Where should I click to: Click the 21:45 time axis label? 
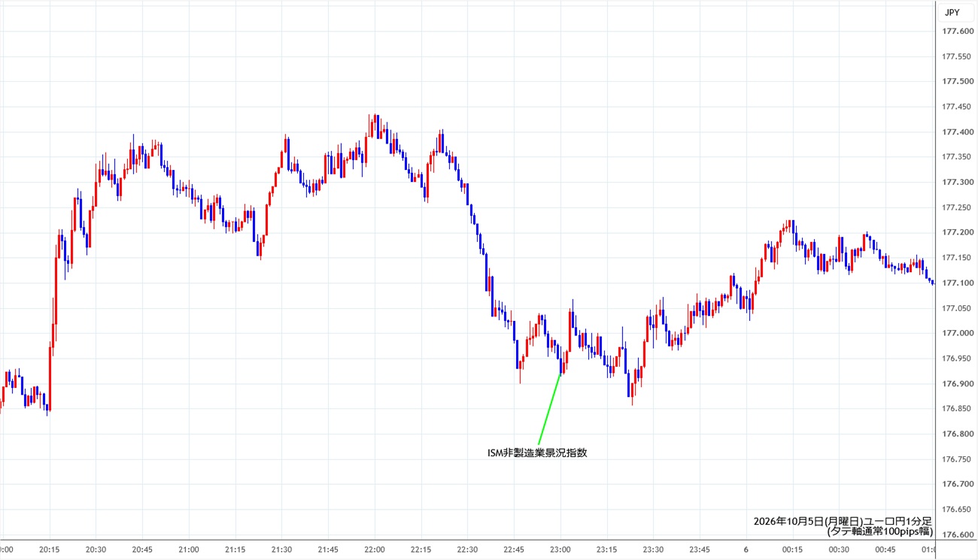coord(329,549)
